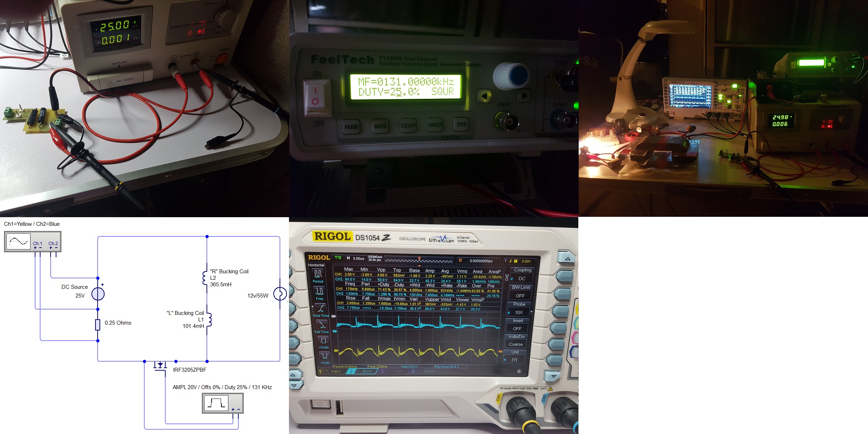The image size is (868, 434).
Task: Click the H 5.00us timebase readout
Action: pos(356,258)
